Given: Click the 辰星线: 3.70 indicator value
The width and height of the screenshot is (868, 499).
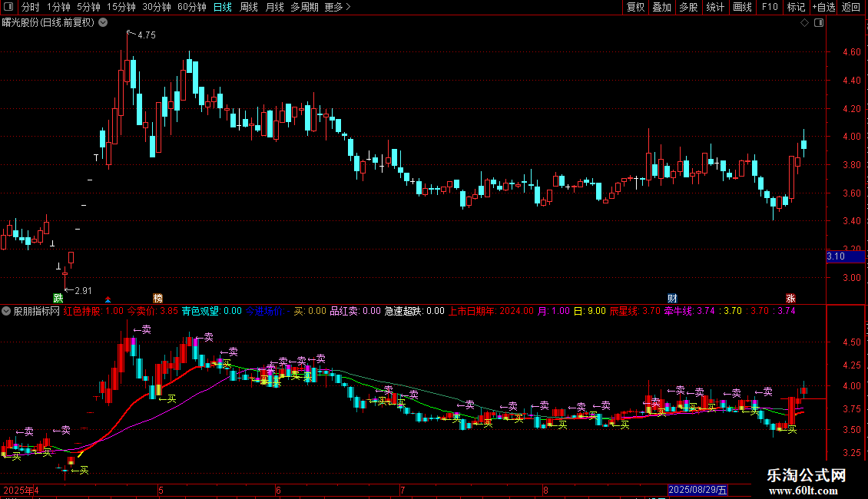Looking at the screenshot, I should (635, 311).
